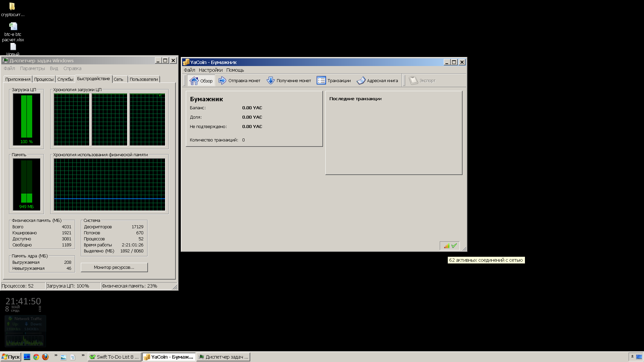Expand hidden system tray icons arrow
The image size is (644, 362).
point(632,357)
